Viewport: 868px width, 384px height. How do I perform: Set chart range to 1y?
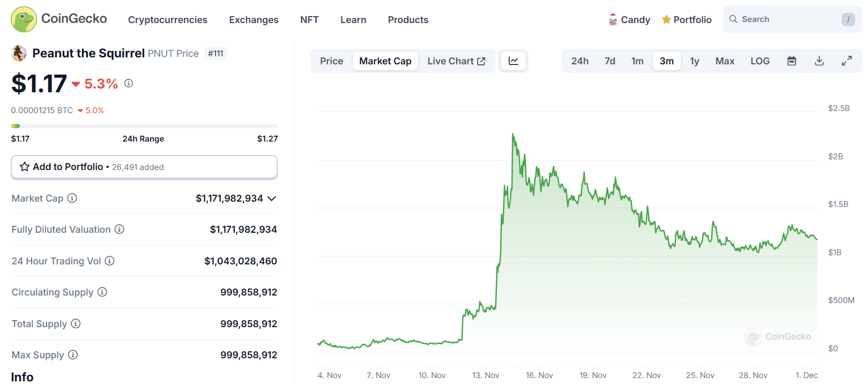[x=694, y=61]
